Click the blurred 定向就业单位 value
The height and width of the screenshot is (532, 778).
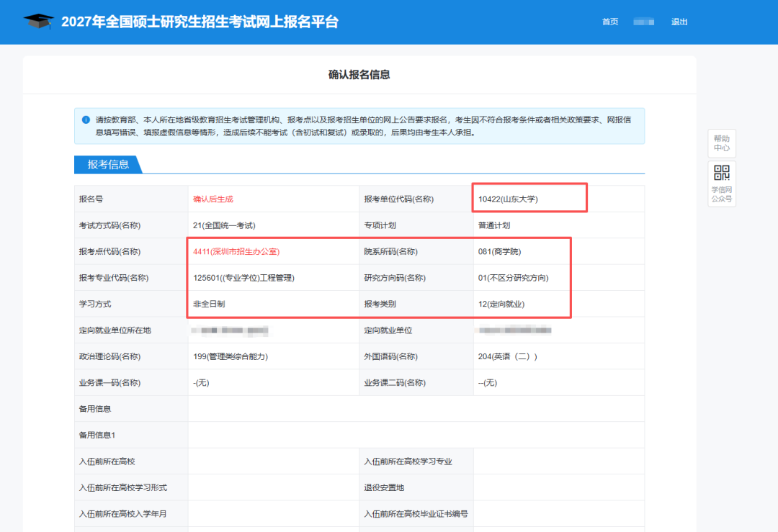pos(514,330)
